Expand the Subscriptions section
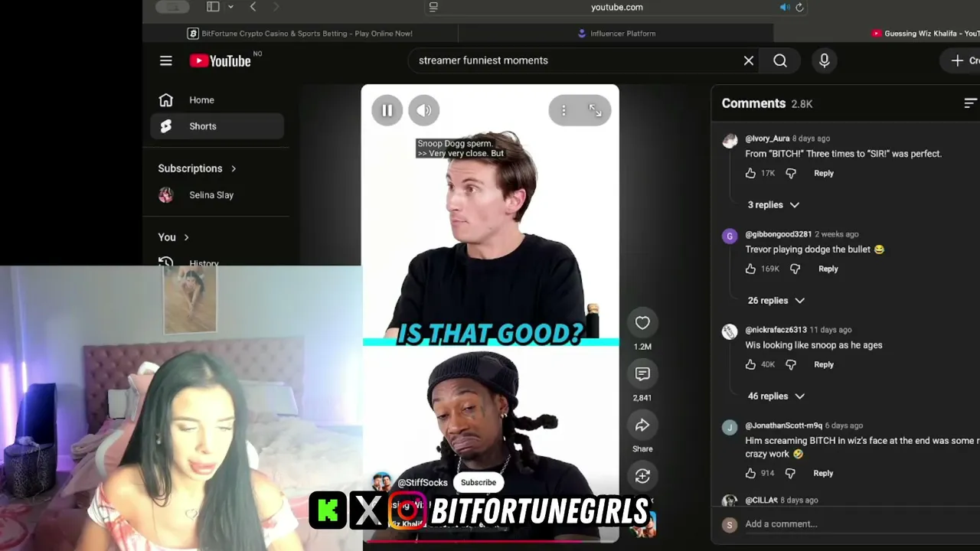Image resolution: width=980 pixels, height=551 pixels. (198, 168)
